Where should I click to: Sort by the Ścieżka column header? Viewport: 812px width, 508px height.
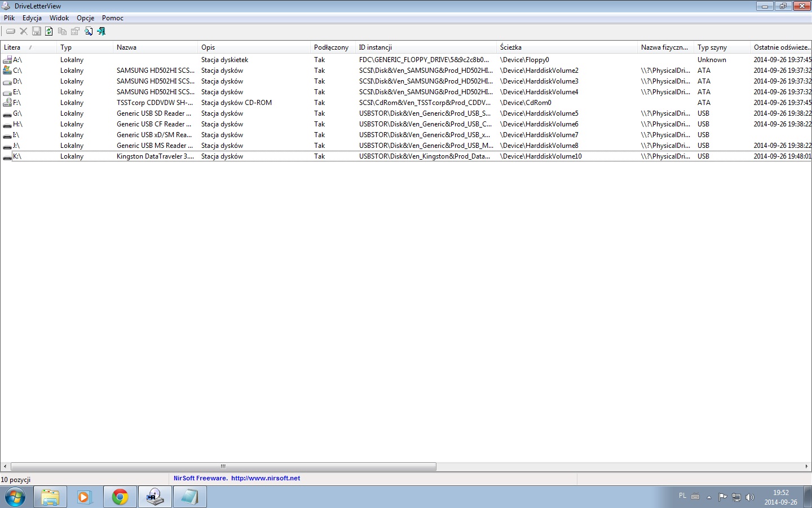[x=567, y=47]
